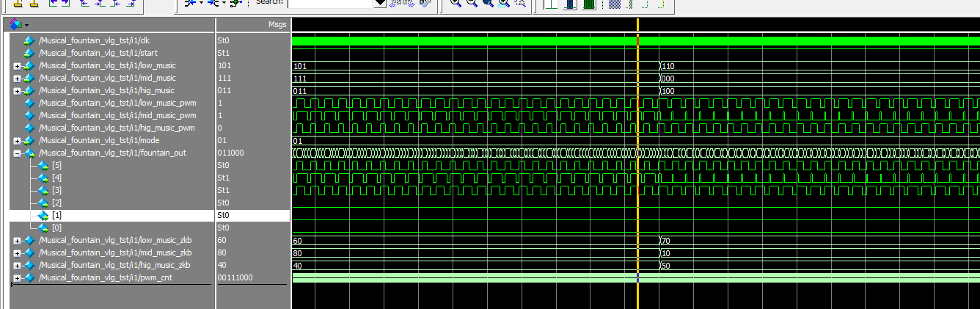Click the Msgs column header

[277, 25]
